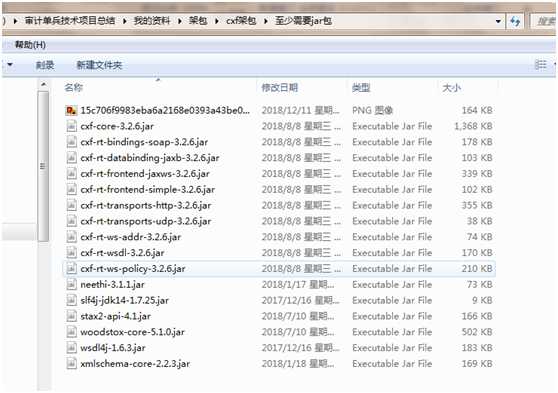The image size is (558, 393).
Task: Click the icon beside cxf-rt-ws-policy-3.2.6.jar
Action: point(71,269)
